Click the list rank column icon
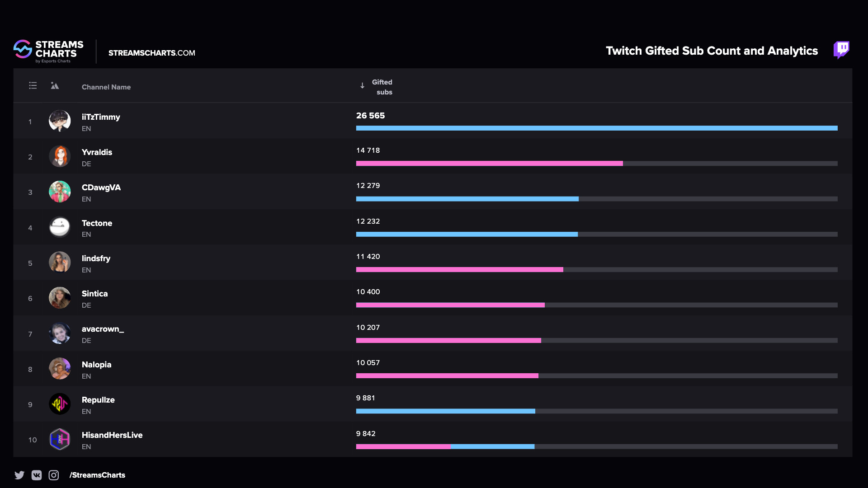The width and height of the screenshot is (868, 488). (x=33, y=85)
